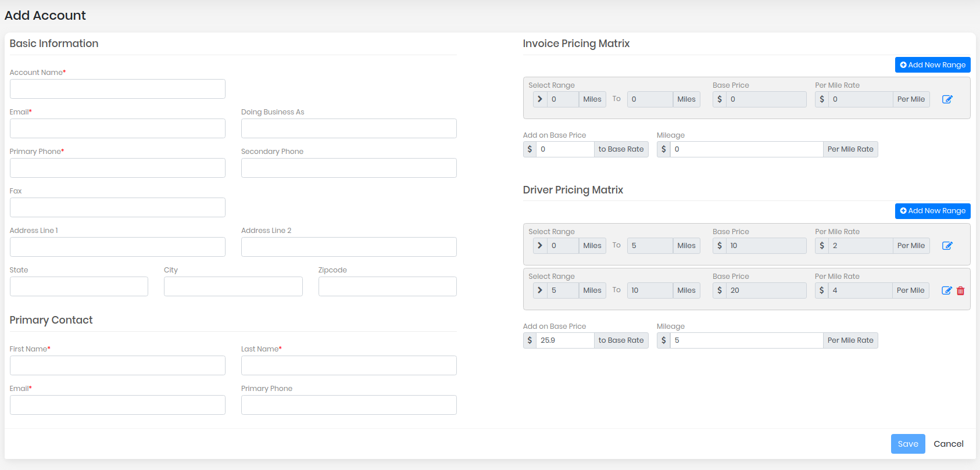Click the dollar icon beside Invoice Per Mile Rate
The image size is (980, 470).
point(822,99)
